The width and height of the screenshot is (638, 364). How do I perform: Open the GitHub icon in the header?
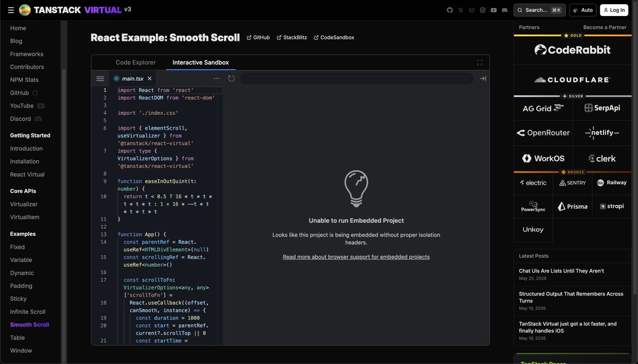click(x=449, y=10)
